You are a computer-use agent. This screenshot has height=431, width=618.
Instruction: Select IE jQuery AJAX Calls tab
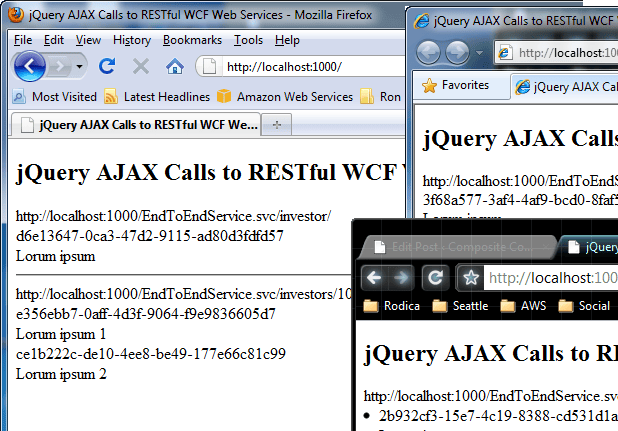pyautogui.click(x=565, y=87)
